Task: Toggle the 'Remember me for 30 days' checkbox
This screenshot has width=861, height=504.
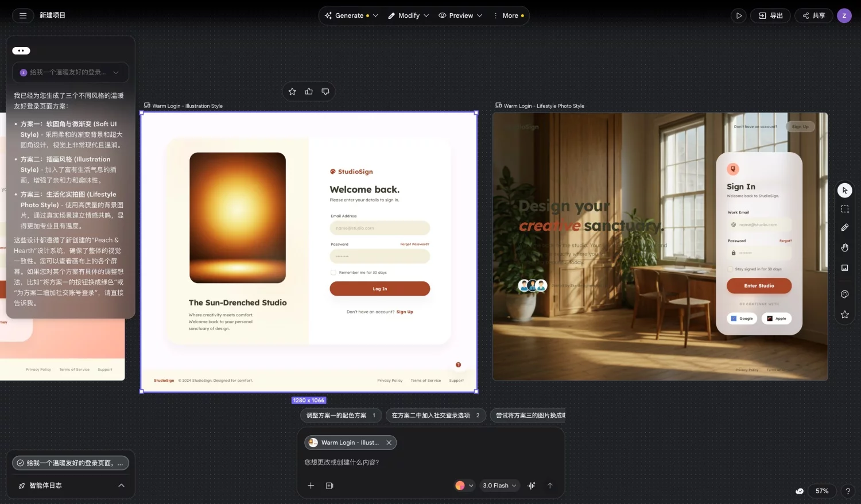Action: [x=333, y=273]
